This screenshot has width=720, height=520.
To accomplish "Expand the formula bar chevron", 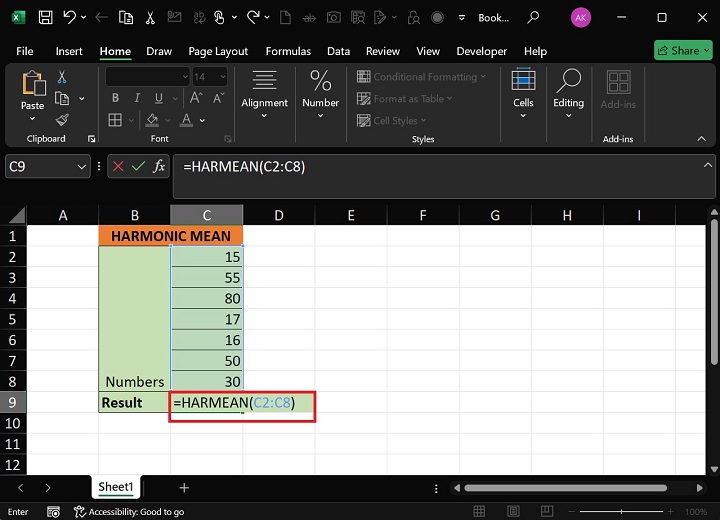I will (x=708, y=165).
